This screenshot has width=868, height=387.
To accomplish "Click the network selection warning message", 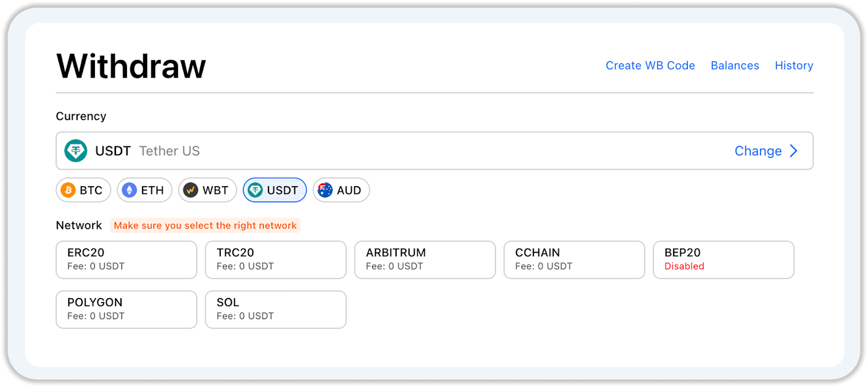I will click(x=205, y=225).
